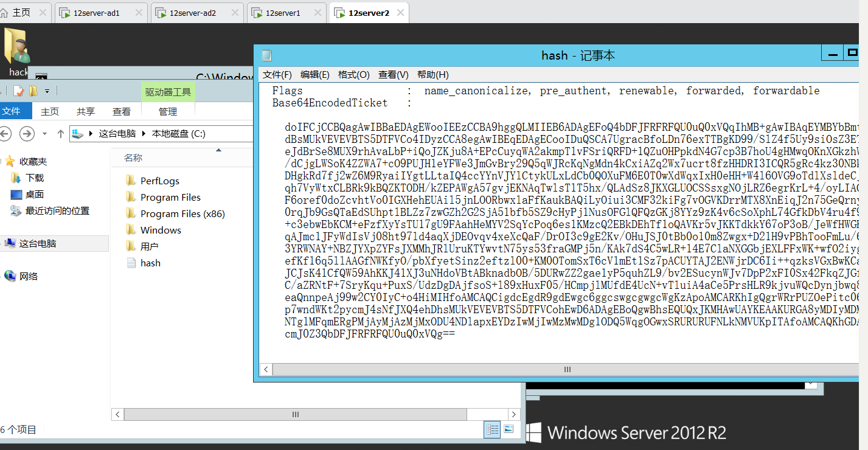Viewport: 868px width, 450px height.
Task: Click the Explorer horizontal scrollbar right arrow
Action: point(515,414)
